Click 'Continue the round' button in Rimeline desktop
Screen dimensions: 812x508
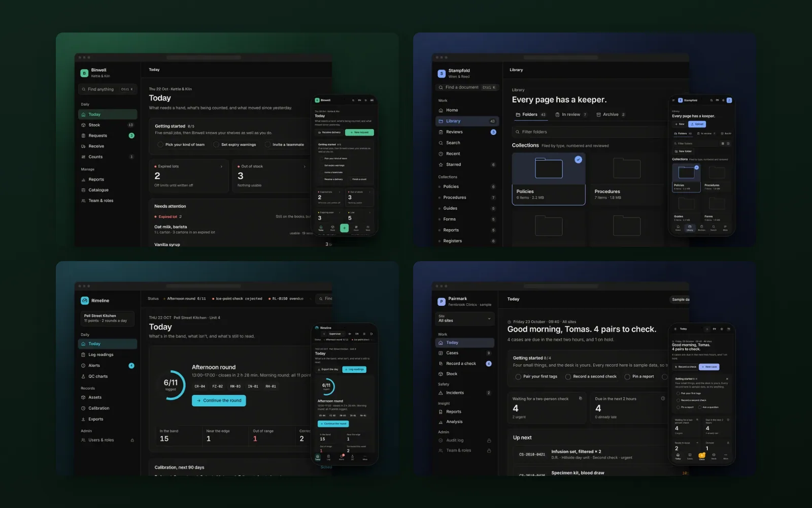click(219, 401)
